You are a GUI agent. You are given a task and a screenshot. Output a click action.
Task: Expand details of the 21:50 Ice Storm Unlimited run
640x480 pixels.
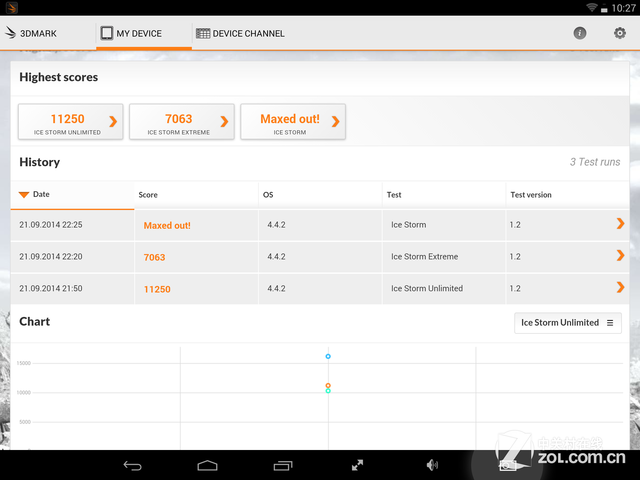620,287
